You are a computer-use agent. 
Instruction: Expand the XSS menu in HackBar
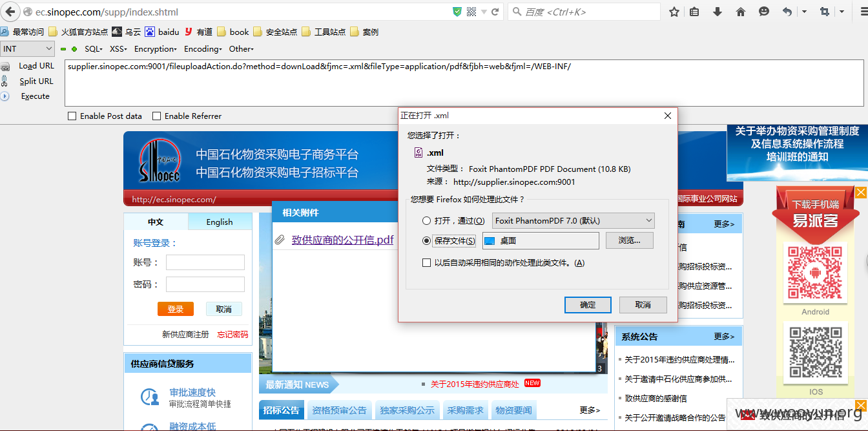(x=118, y=49)
